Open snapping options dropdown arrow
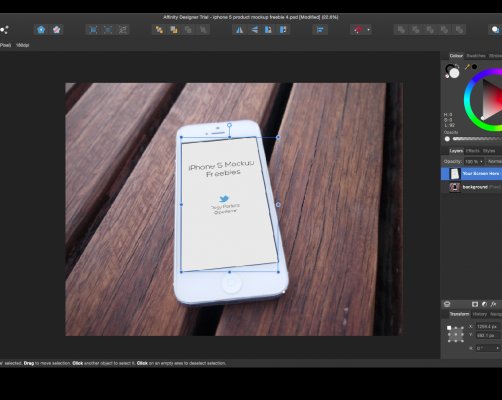The width and height of the screenshot is (502, 400). pyautogui.click(x=368, y=30)
